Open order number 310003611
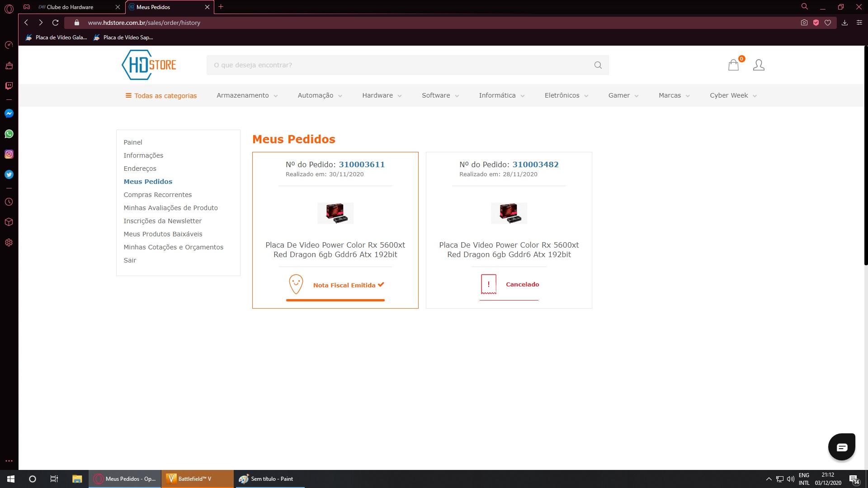The image size is (868, 488). (x=362, y=164)
